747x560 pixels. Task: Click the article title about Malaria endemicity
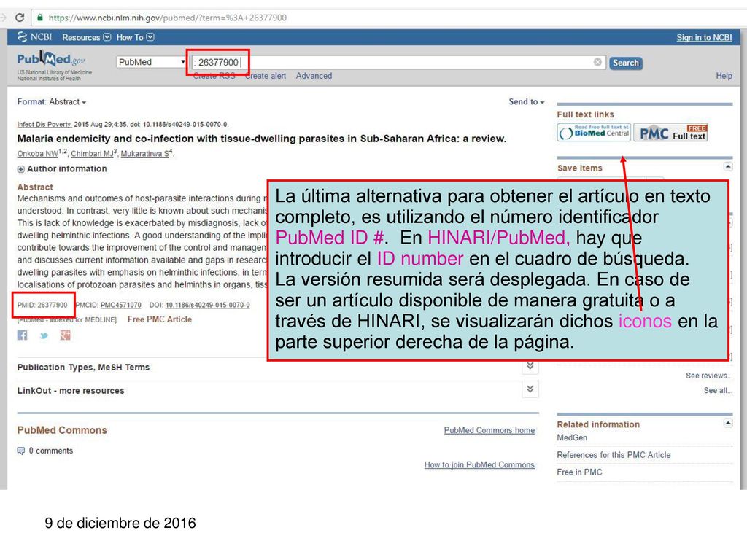tap(262, 139)
